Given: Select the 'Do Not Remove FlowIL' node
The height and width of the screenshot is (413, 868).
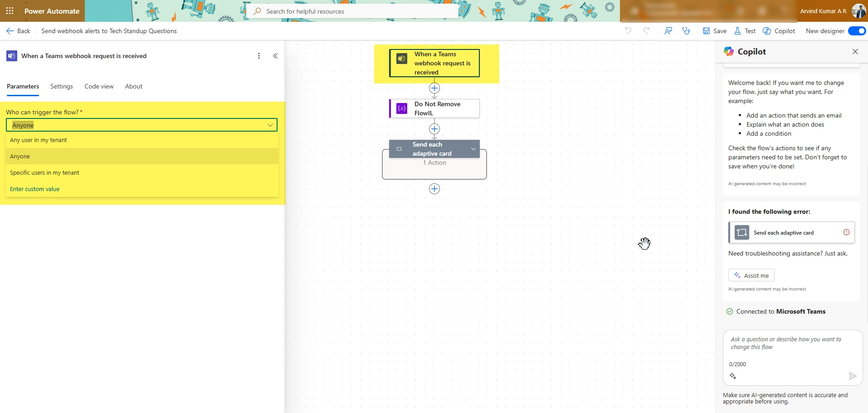Looking at the screenshot, I should click(434, 108).
